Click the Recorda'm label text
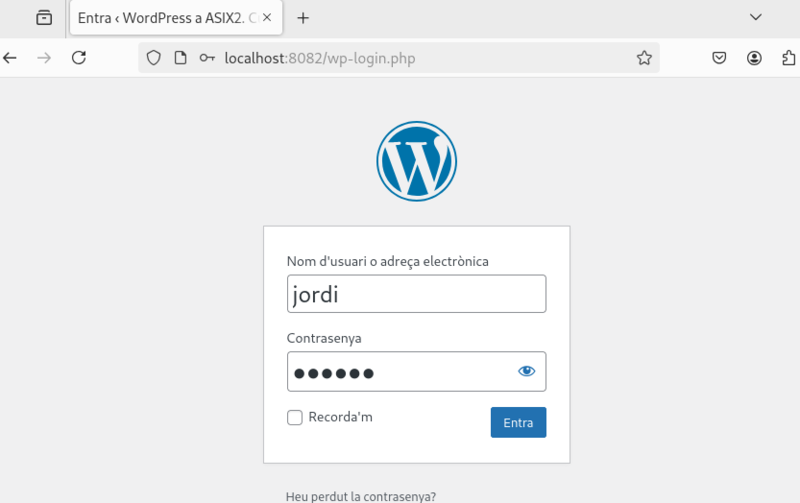The width and height of the screenshot is (800, 503). 340,417
